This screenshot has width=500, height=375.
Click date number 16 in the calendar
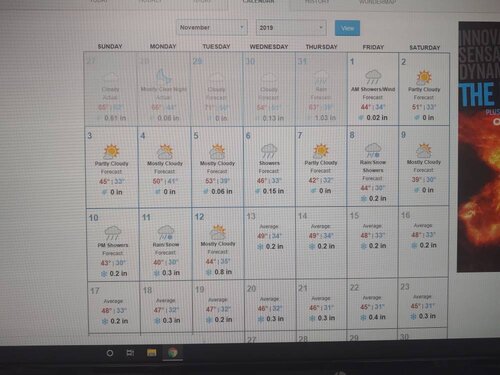click(x=405, y=215)
